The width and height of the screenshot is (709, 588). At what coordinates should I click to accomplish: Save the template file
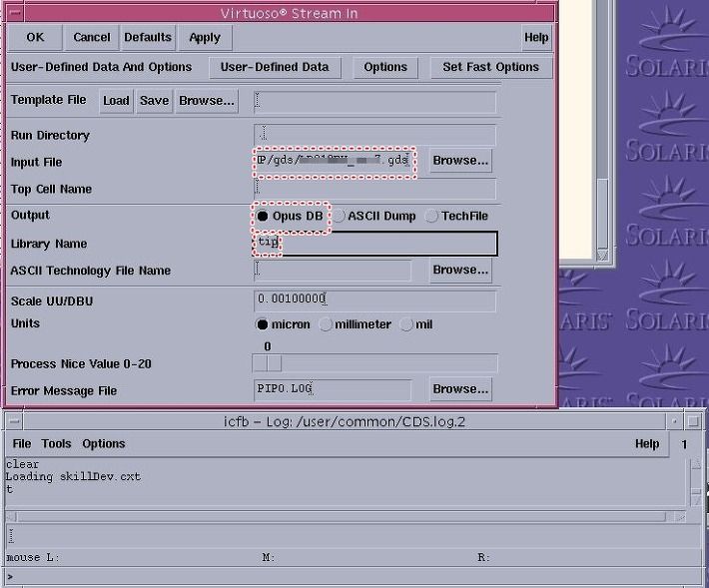click(154, 101)
